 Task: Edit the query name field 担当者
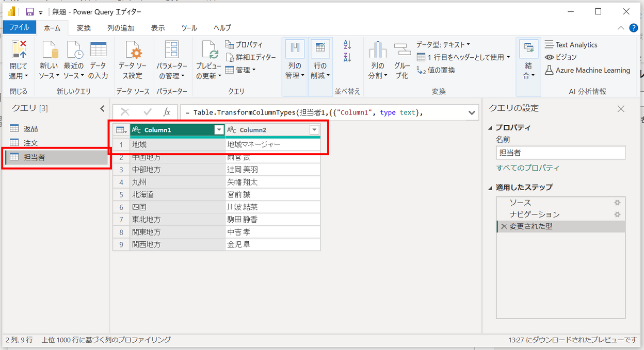[560, 153]
